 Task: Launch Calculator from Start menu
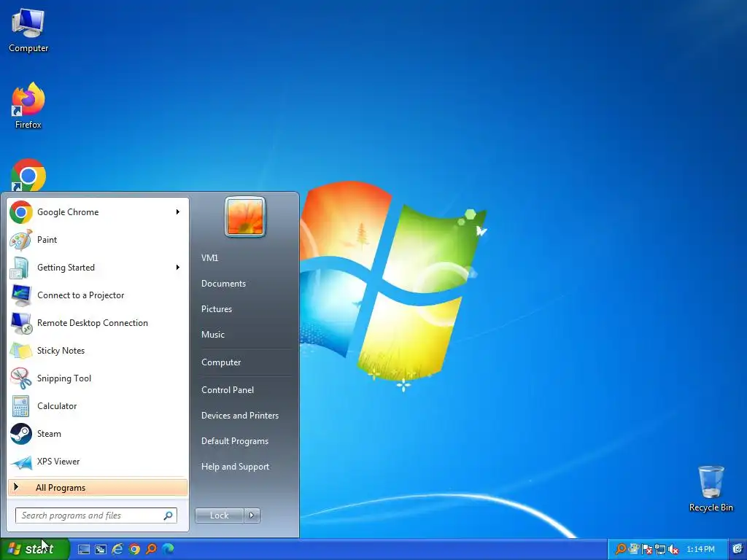[x=98, y=405]
